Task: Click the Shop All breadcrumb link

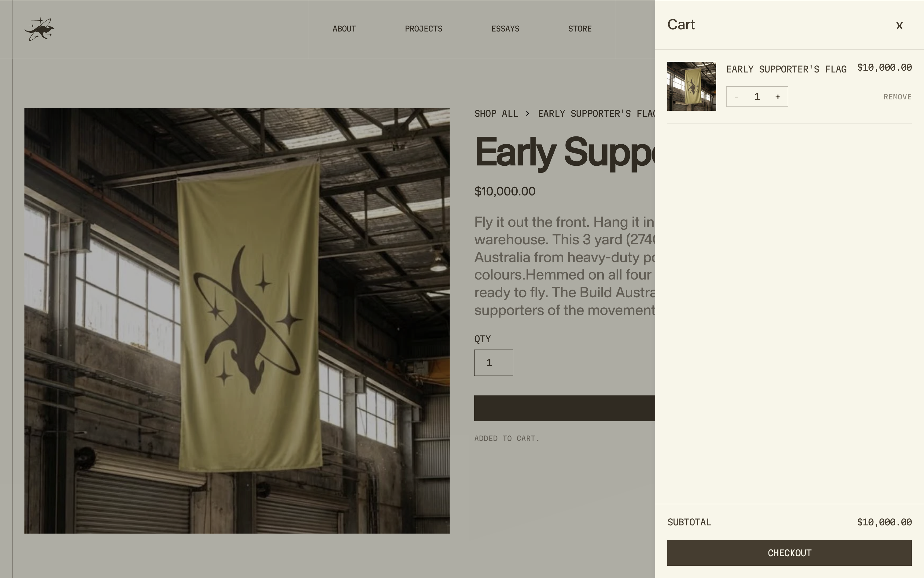Action: [x=496, y=113]
